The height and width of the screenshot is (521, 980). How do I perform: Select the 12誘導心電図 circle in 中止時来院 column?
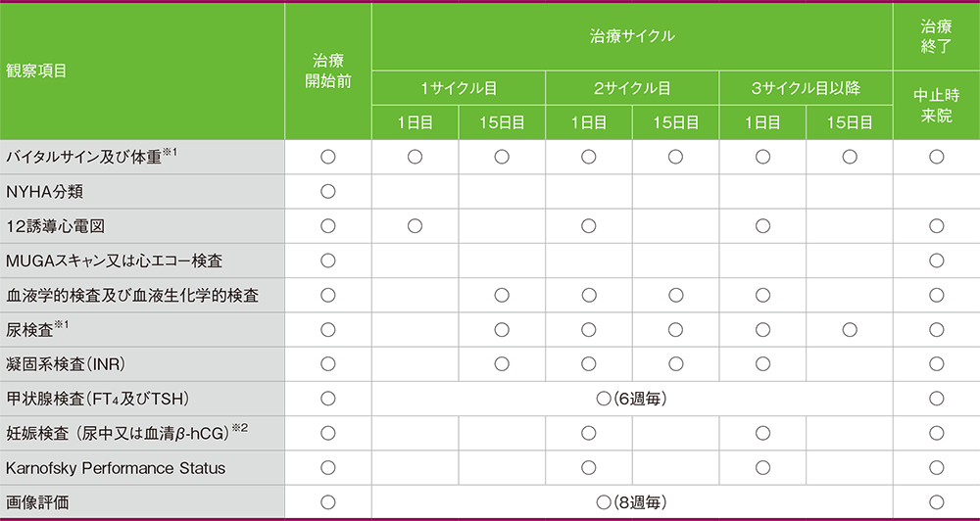[936, 226]
